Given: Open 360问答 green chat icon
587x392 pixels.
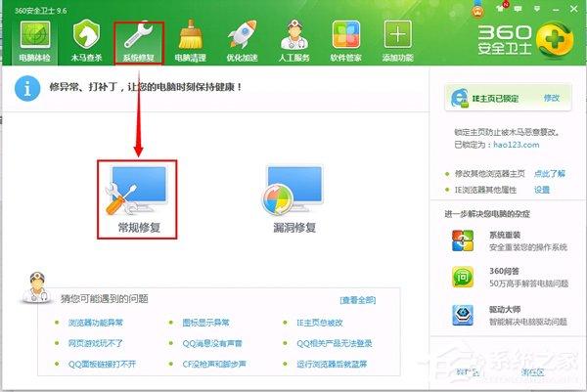Looking at the screenshot, I should point(463,277).
